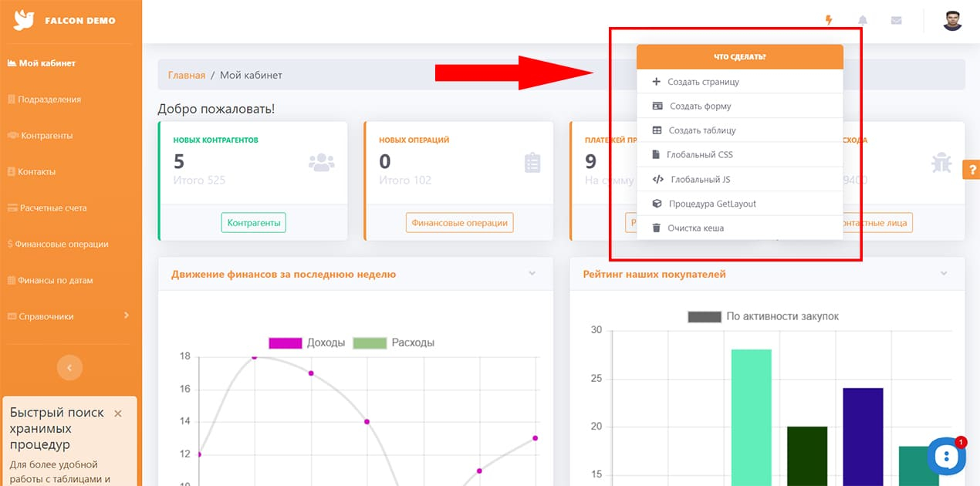Select Создать таблицу menu entry

tap(739, 130)
